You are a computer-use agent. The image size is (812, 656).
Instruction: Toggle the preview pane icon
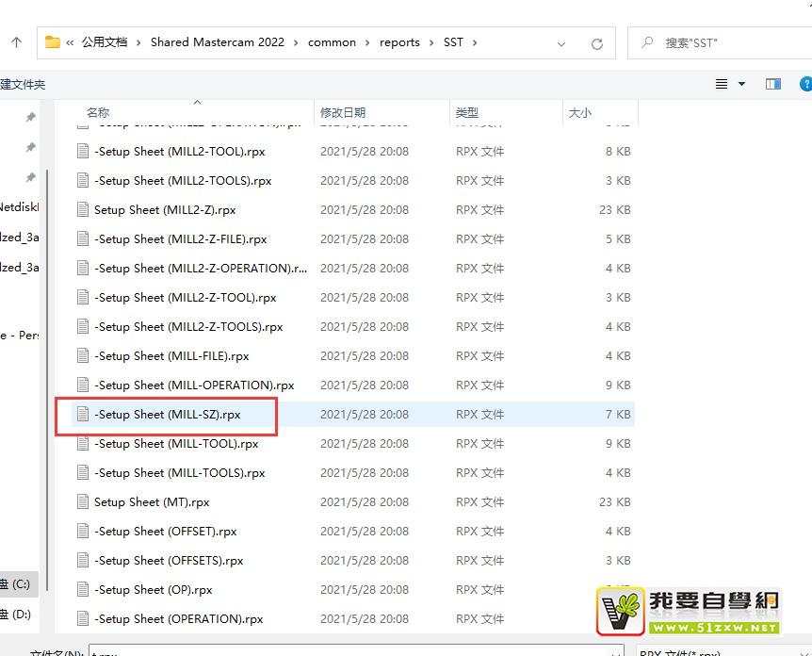tap(773, 84)
